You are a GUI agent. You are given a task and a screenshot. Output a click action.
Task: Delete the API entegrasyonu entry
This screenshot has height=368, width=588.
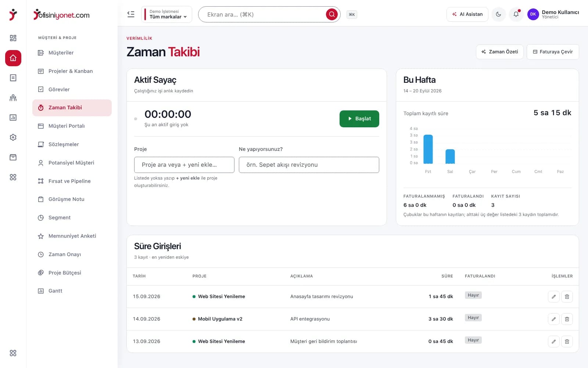(567, 319)
